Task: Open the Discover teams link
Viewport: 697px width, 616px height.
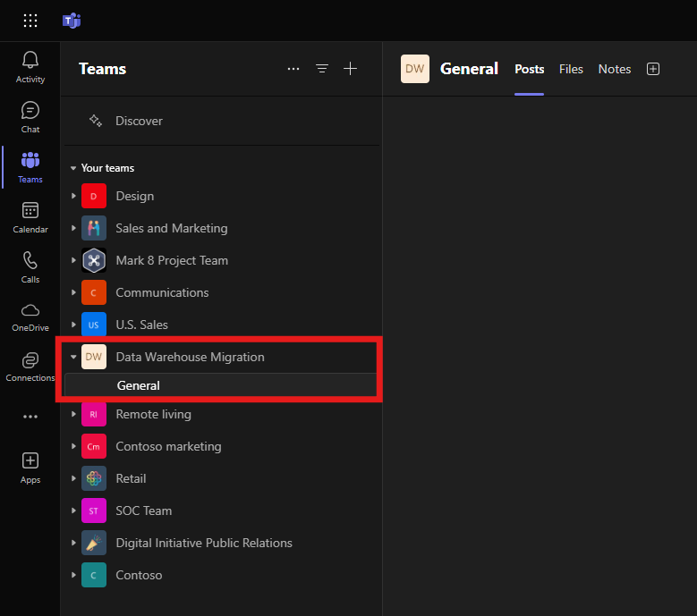Action: [140, 121]
